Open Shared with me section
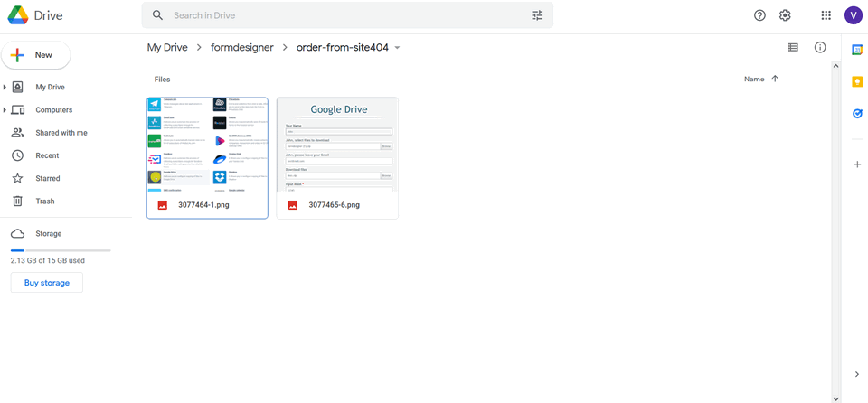The width and height of the screenshot is (868, 403). [61, 133]
